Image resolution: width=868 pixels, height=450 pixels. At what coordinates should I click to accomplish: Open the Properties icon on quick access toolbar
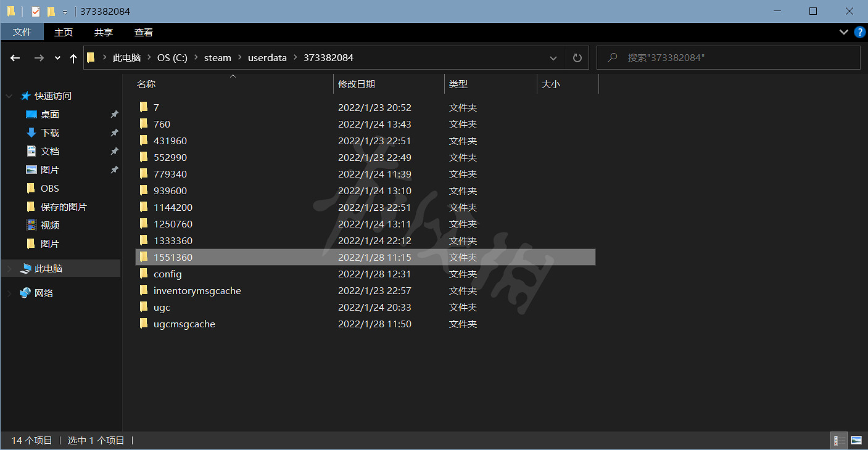tap(35, 11)
